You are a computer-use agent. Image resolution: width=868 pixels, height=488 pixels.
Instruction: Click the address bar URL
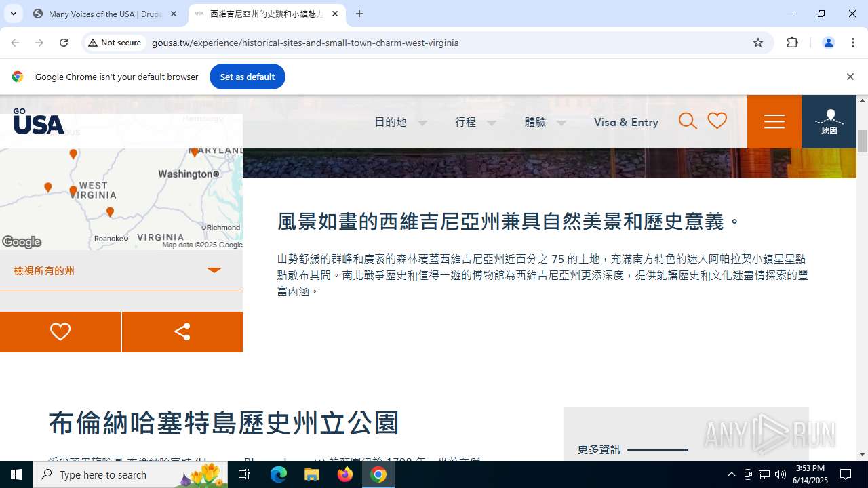coord(305,43)
